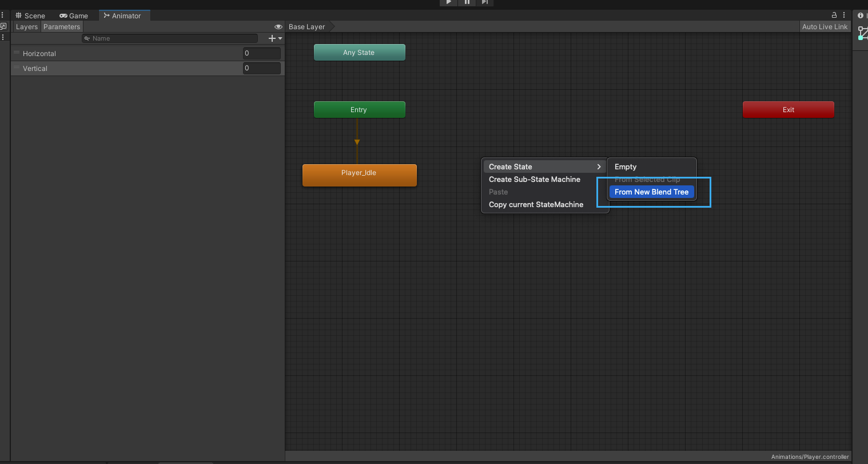Click the Horizontal parameter value field
Screen dimensions: 868x464
pos(261,53)
